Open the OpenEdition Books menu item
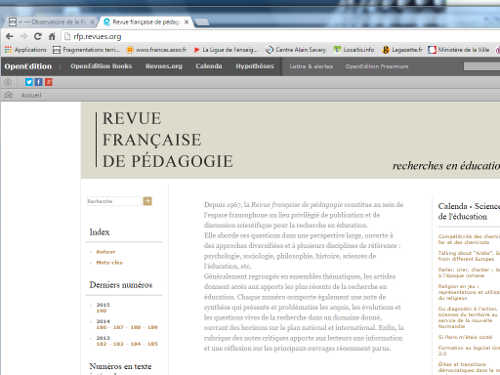Viewport: 500px width, 375px height. pyautogui.click(x=101, y=66)
